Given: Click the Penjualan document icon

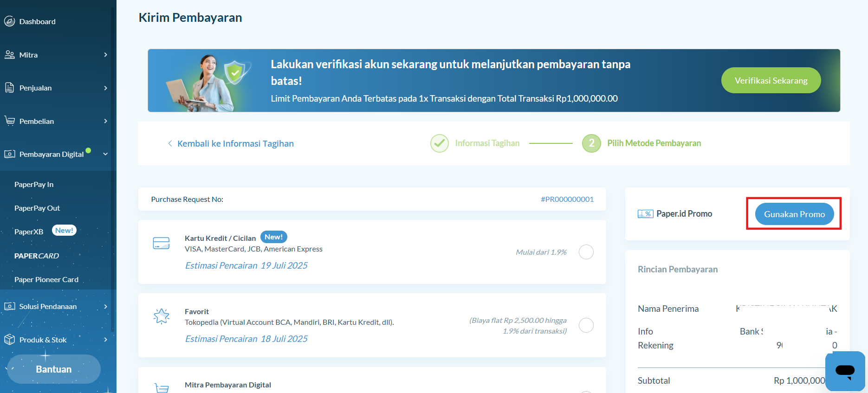Looking at the screenshot, I should click(x=9, y=88).
